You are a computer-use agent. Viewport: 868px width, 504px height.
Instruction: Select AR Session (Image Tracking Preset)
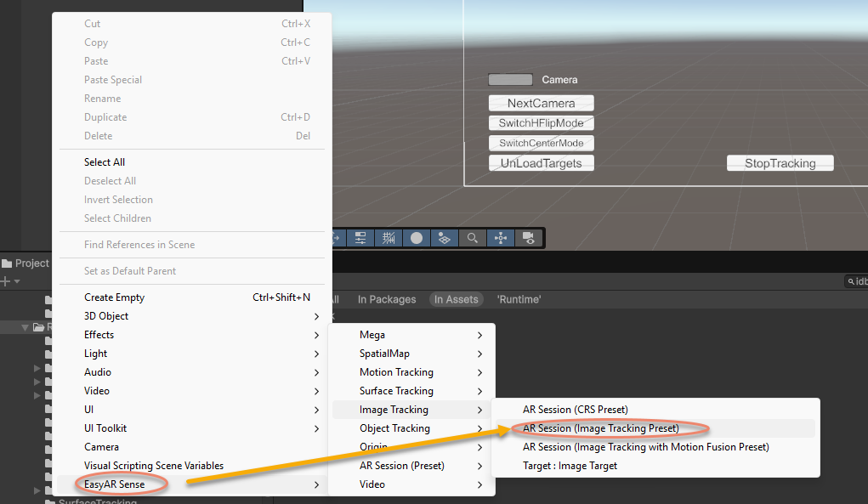tap(600, 428)
